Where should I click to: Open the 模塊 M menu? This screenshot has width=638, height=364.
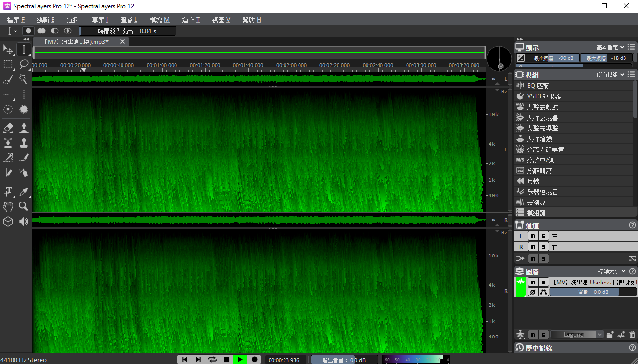(160, 20)
